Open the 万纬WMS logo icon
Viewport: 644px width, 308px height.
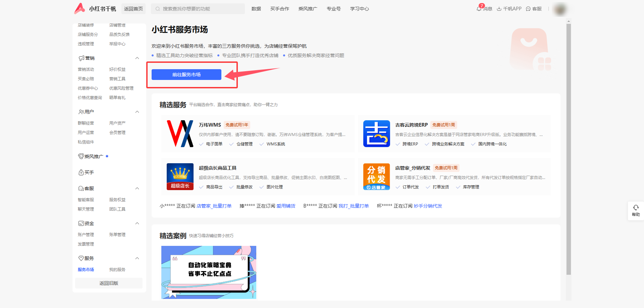pos(180,134)
